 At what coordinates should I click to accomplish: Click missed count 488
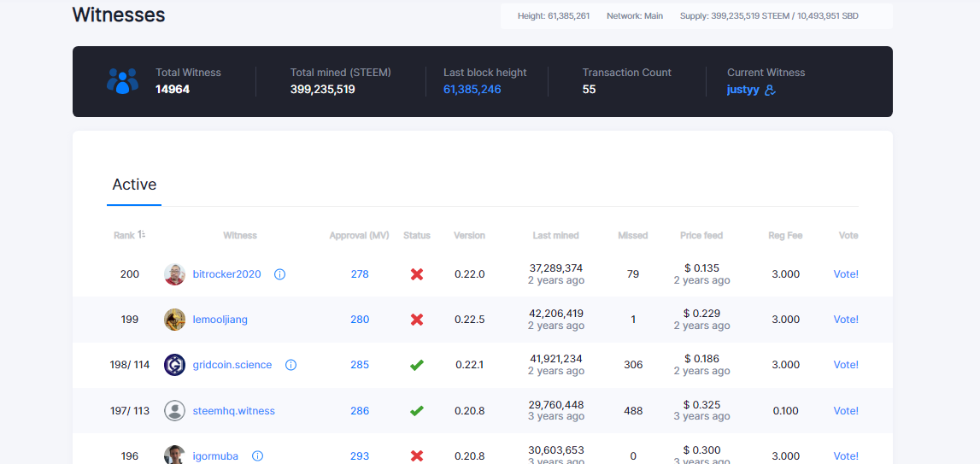(x=633, y=411)
